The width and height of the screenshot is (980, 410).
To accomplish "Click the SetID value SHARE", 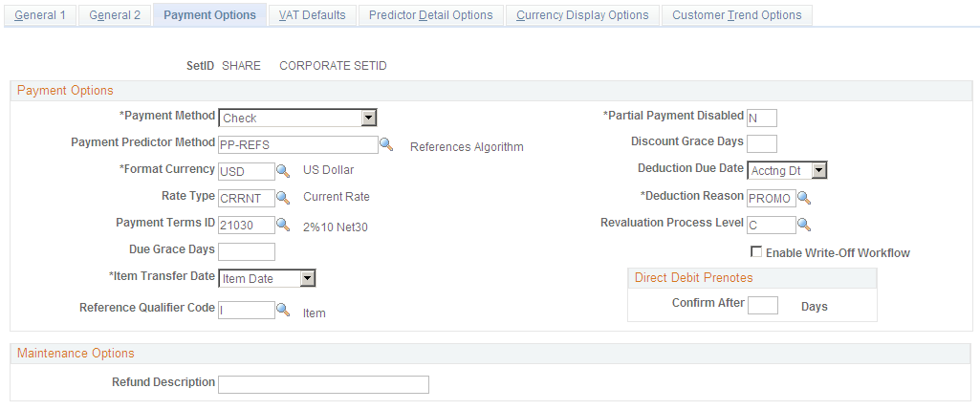I will pyautogui.click(x=241, y=66).
